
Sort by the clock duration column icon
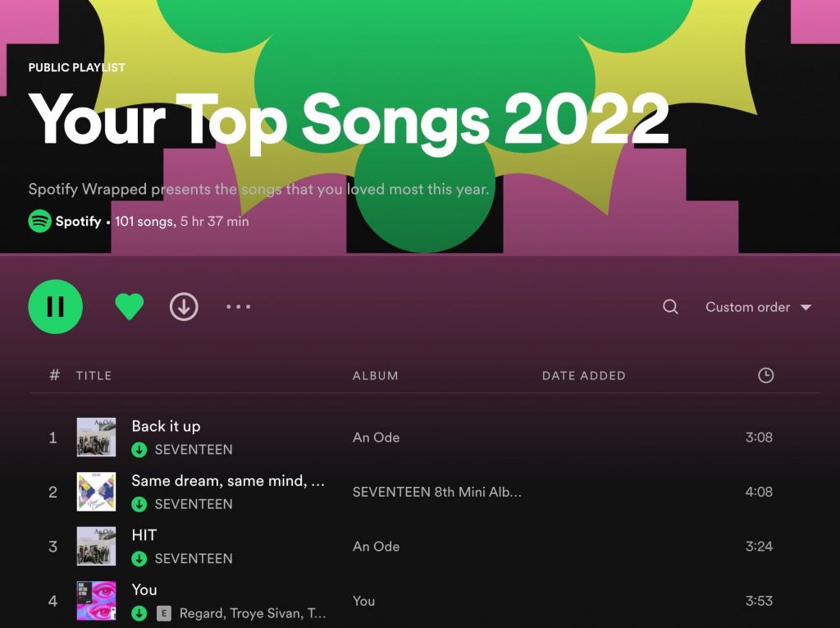[765, 375]
